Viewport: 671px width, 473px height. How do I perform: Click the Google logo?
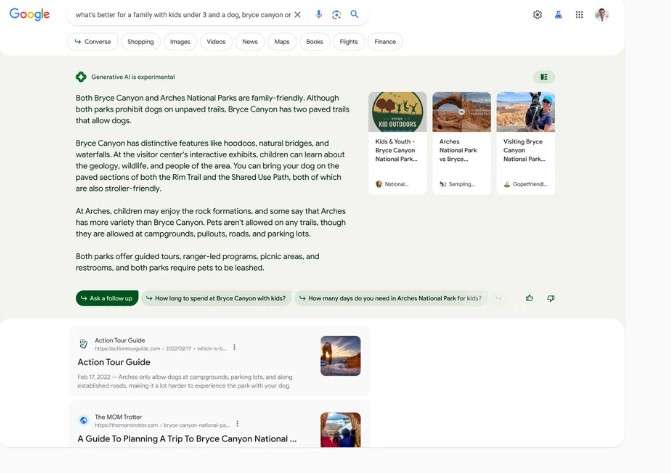pos(30,14)
